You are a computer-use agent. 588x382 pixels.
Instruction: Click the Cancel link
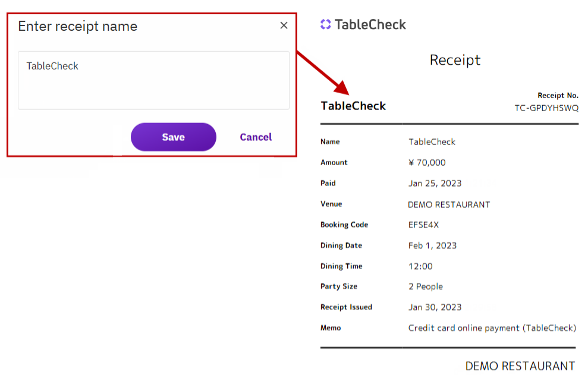click(256, 137)
